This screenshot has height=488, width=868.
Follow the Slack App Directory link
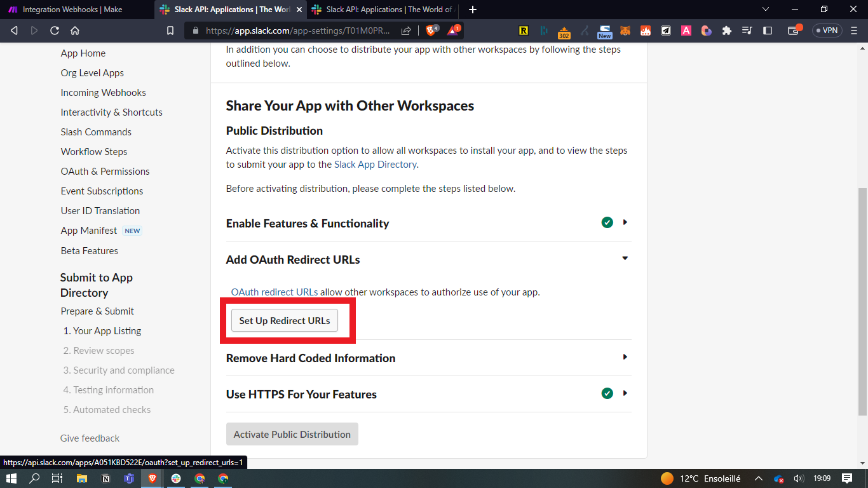click(x=375, y=165)
